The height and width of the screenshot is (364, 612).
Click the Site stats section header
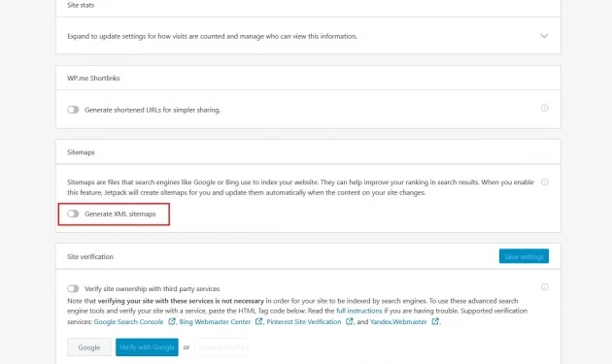tap(81, 5)
